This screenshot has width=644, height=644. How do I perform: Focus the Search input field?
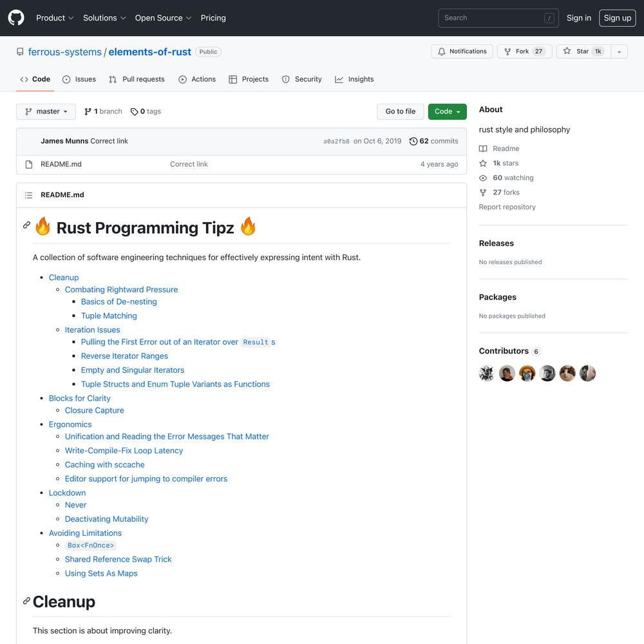498,18
